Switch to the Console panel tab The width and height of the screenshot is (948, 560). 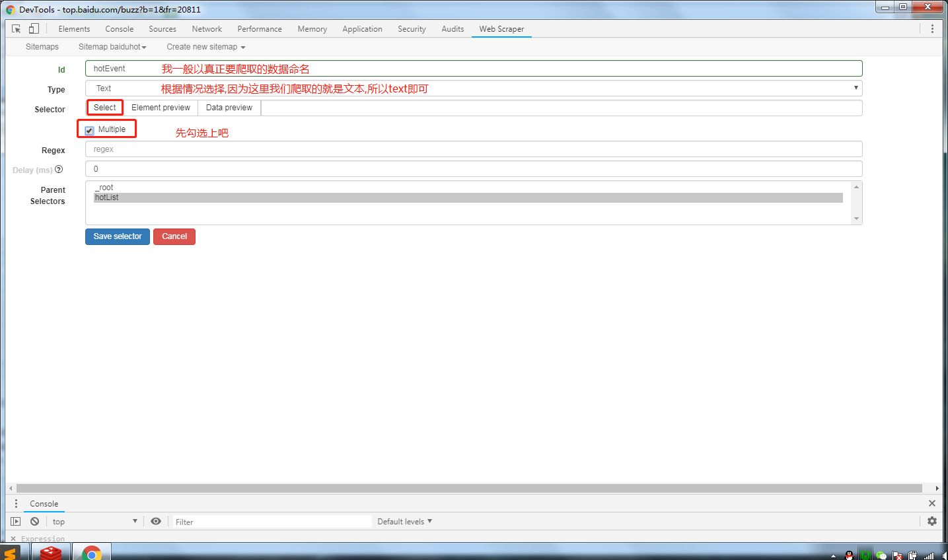pyautogui.click(x=120, y=29)
